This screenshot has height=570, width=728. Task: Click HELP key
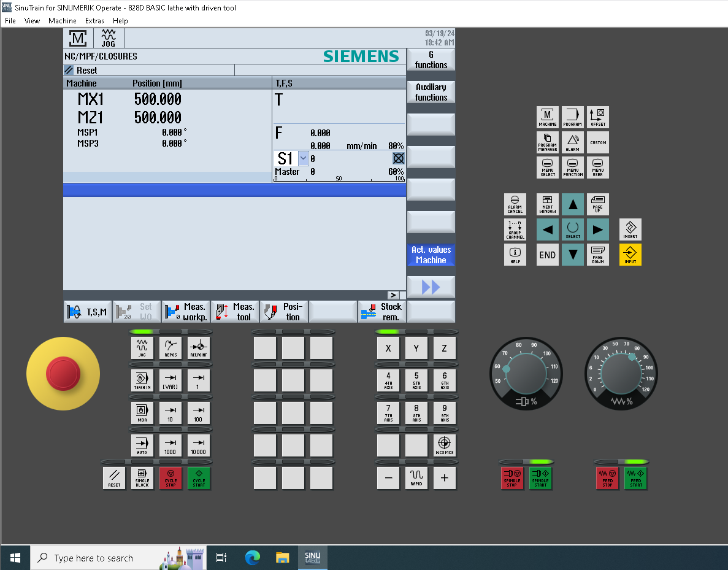click(515, 255)
